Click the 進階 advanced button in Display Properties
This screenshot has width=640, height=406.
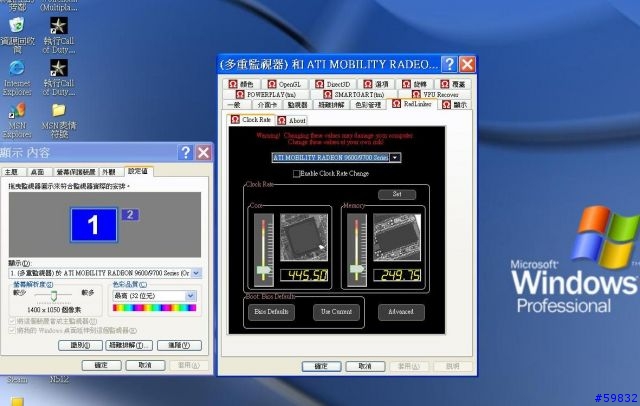point(179,345)
